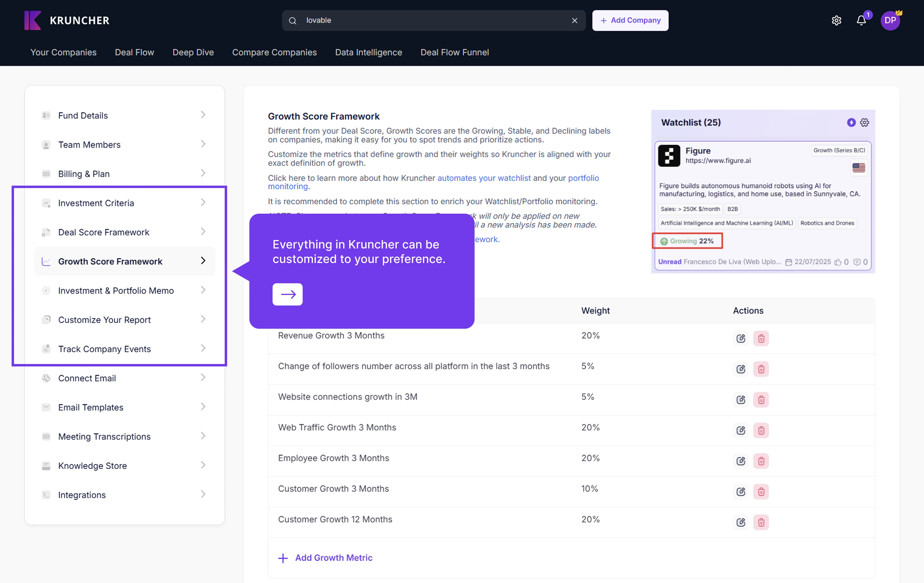Open Integrations chevron in sidebar

(x=203, y=494)
